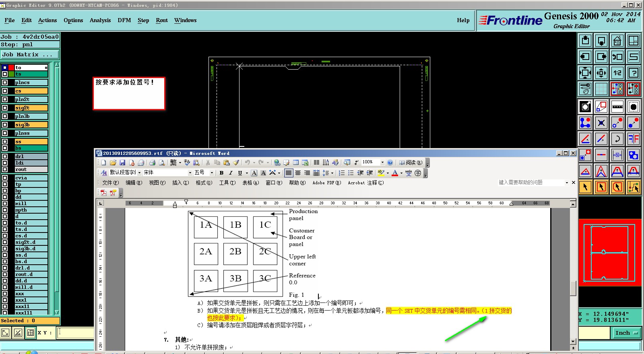This screenshot has width=644, height=354.
Task: Click the highlight color marker swatch
Action: pos(381,173)
